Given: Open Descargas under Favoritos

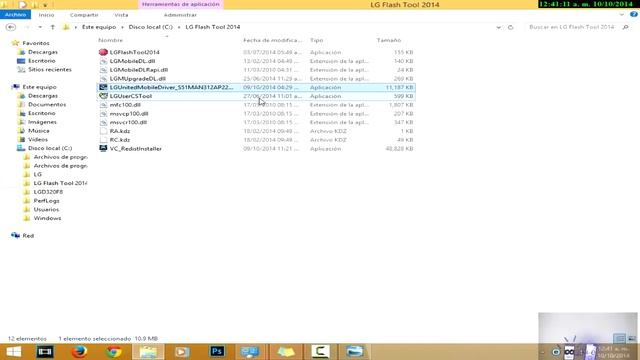Looking at the screenshot, I should tap(42, 52).
